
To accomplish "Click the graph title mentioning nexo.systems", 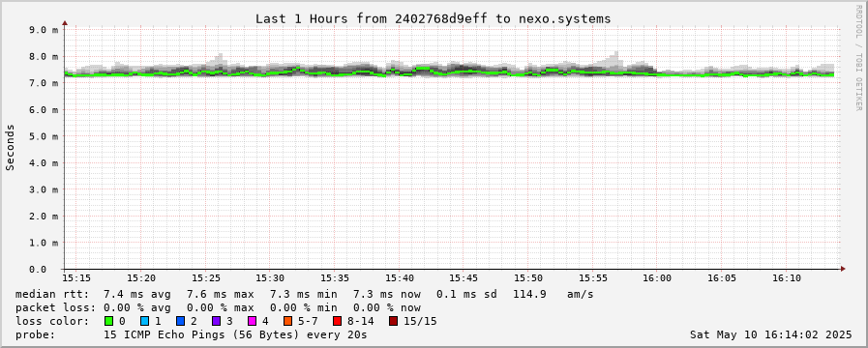I will pyautogui.click(x=433, y=18).
